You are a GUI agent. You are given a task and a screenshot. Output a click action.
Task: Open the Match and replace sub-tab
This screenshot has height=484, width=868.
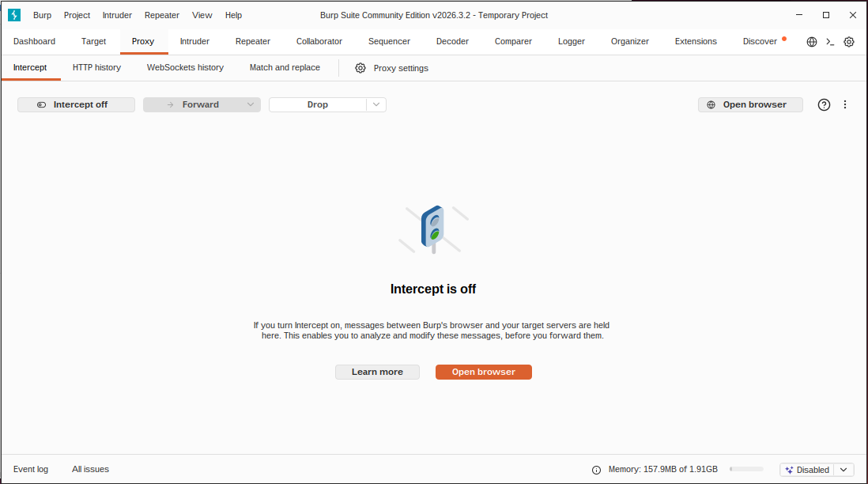click(285, 67)
